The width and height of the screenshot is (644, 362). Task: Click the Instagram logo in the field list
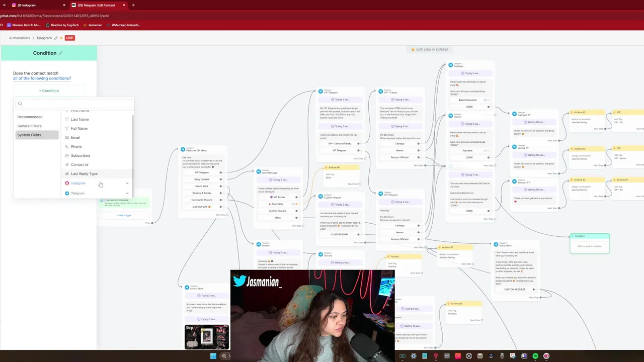pyautogui.click(x=67, y=184)
